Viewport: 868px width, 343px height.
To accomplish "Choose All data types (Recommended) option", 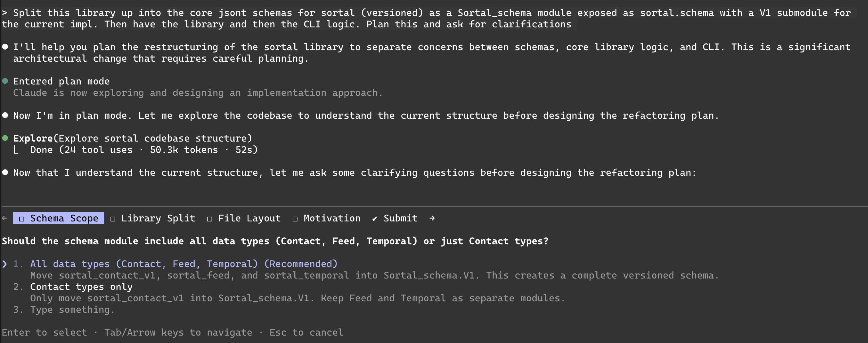I will tap(184, 264).
